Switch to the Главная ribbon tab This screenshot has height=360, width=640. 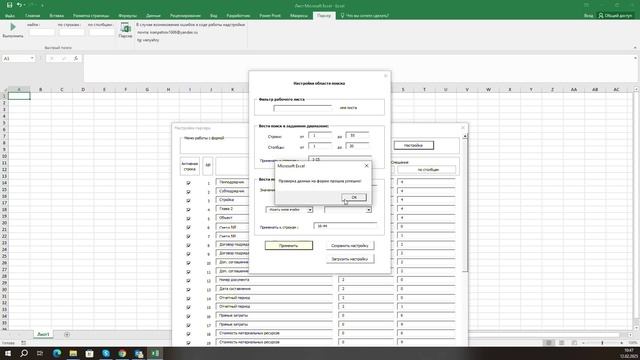32,16
